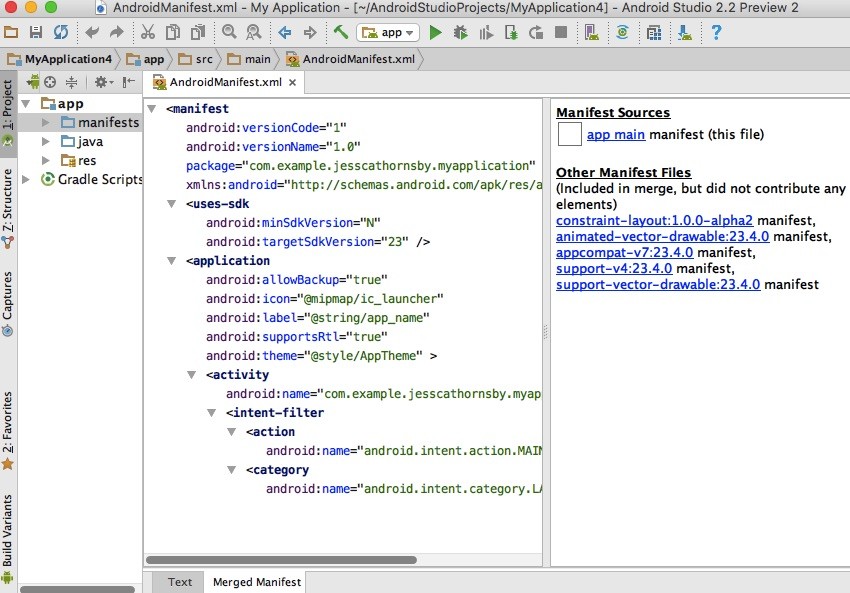Collapse the app module tree node

[x=25, y=104]
